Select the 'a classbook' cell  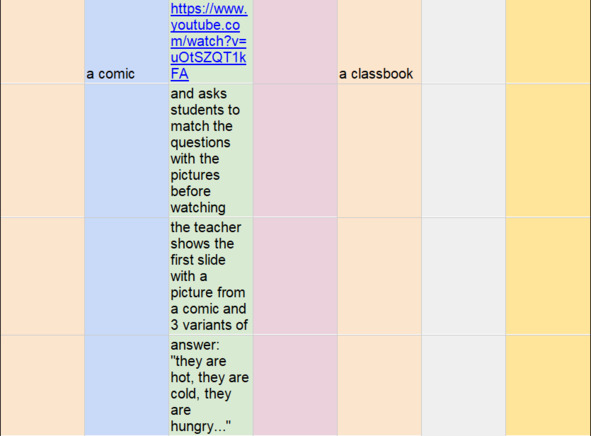click(x=379, y=41)
